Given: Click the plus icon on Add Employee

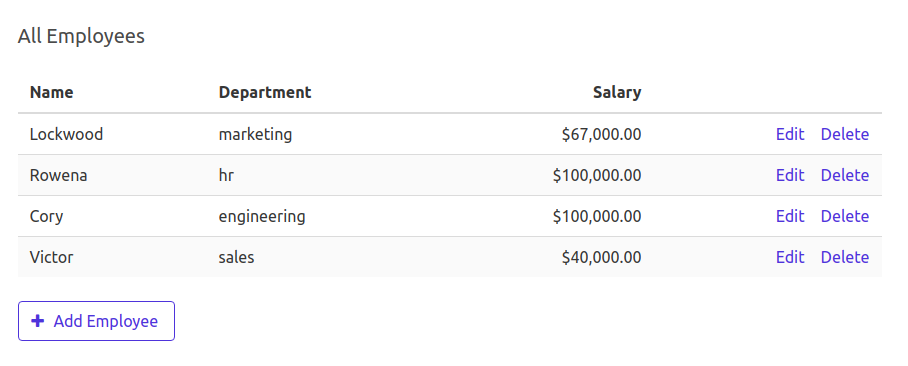Looking at the screenshot, I should [x=38, y=321].
